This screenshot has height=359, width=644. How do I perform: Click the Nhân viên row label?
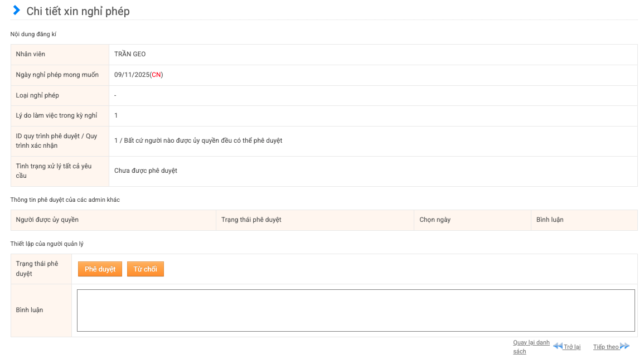pos(31,54)
